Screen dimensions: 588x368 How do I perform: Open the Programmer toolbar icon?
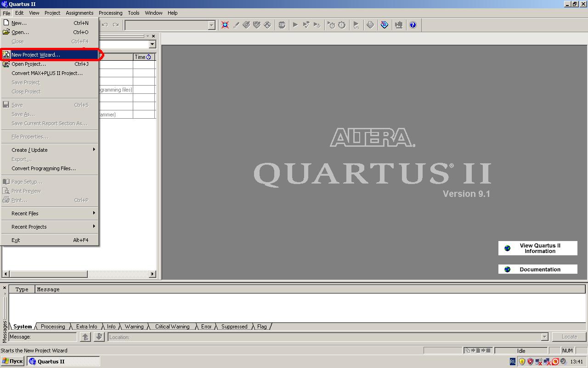(384, 25)
